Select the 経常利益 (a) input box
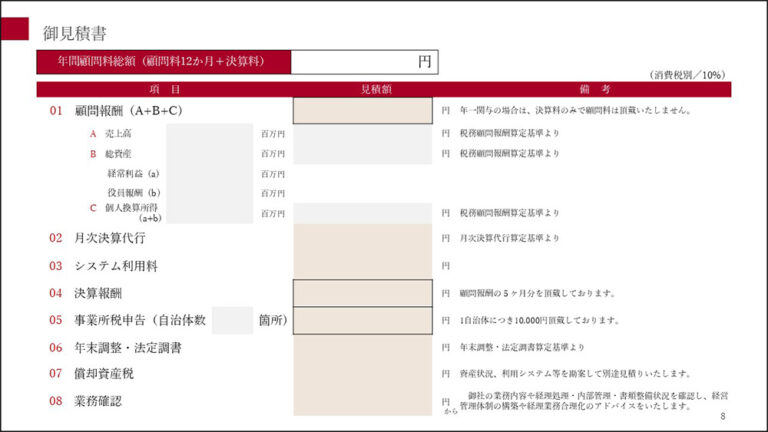Viewport: 768px width, 432px height. (x=210, y=173)
